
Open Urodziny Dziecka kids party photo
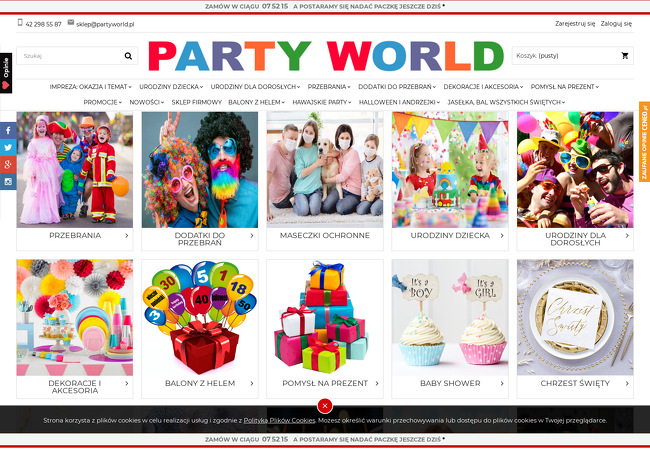[x=450, y=169]
